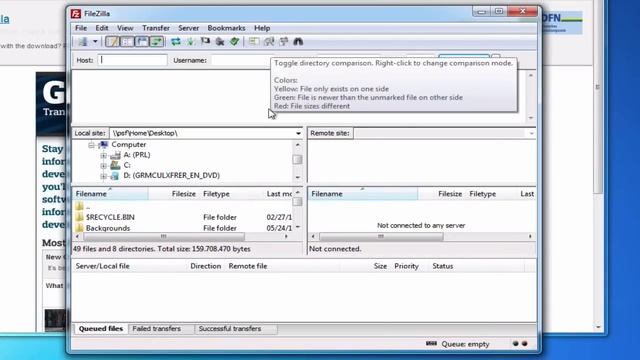Focus the Username input field
The width and height of the screenshot is (640, 360).
241,60
